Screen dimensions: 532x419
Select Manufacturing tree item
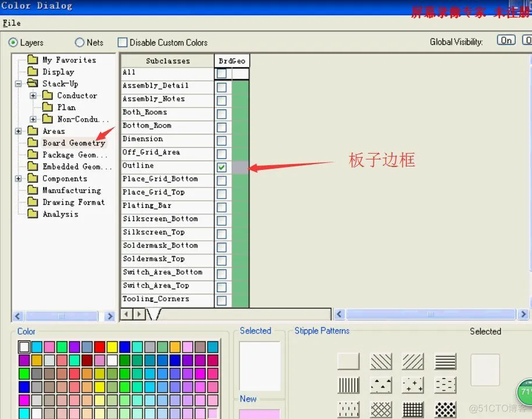(x=72, y=190)
